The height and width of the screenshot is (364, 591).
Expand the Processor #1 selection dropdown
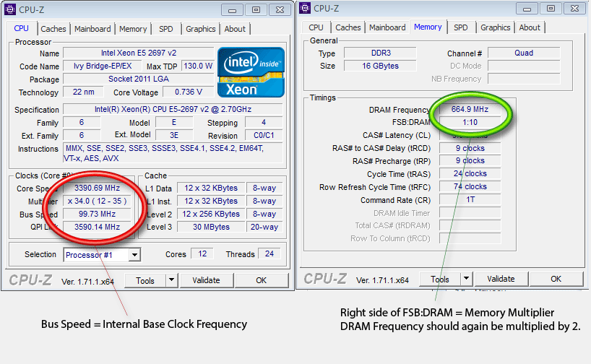pyautogui.click(x=134, y=255)
